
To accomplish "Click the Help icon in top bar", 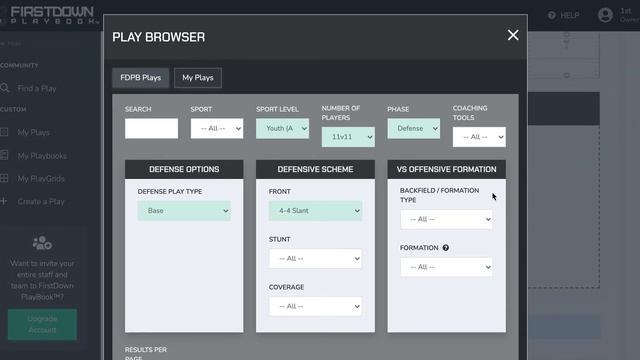I will coord(552,15).
